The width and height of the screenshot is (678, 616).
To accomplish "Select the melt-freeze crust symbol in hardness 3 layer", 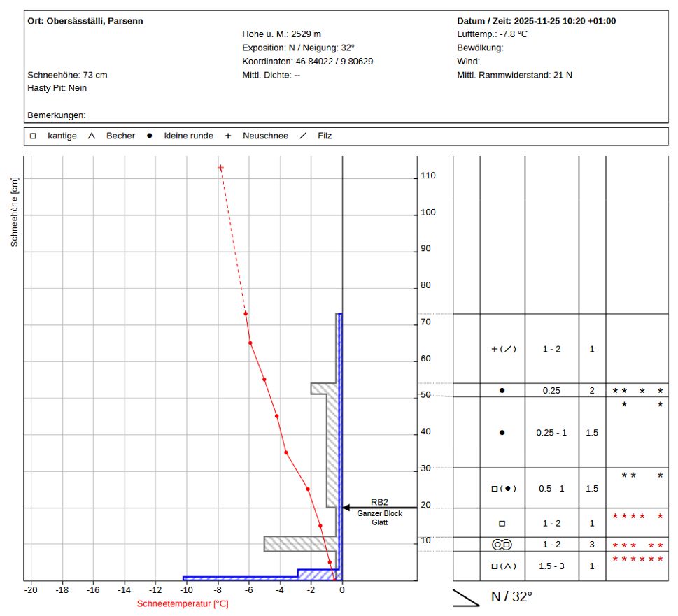I will click(502, 544).
